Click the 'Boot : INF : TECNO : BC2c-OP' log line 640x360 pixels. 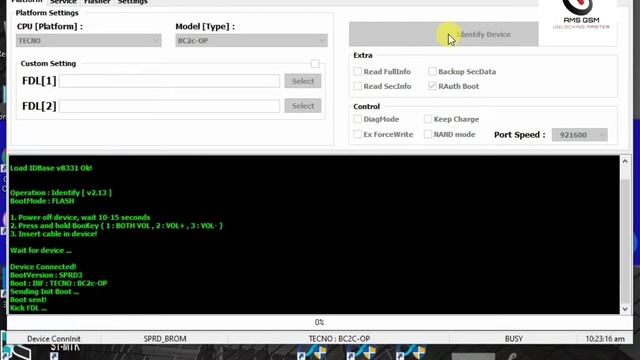[58, 283]
